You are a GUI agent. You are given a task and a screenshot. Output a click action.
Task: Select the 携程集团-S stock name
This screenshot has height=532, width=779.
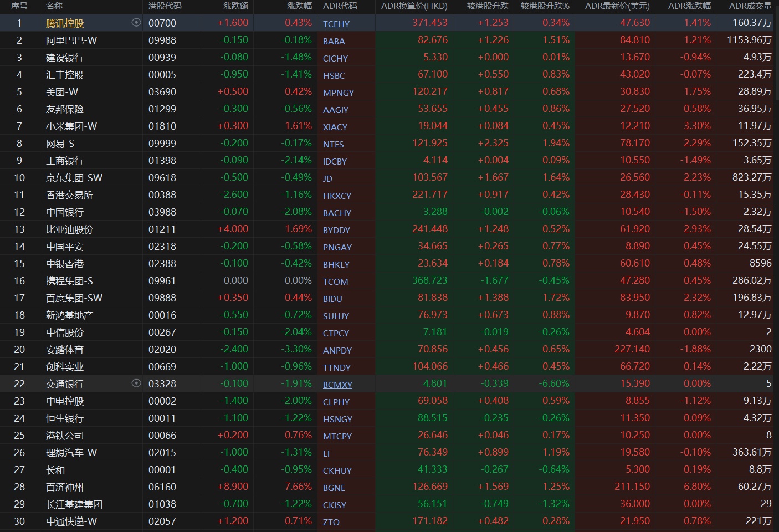coord(69,281)
